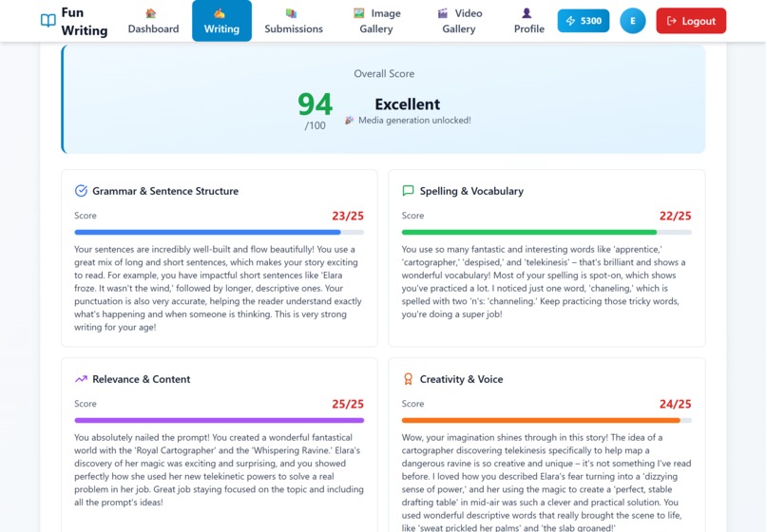Click the blue Grammar score progress bar
This screenshot has height=532, width=766.
click(219, 233)
